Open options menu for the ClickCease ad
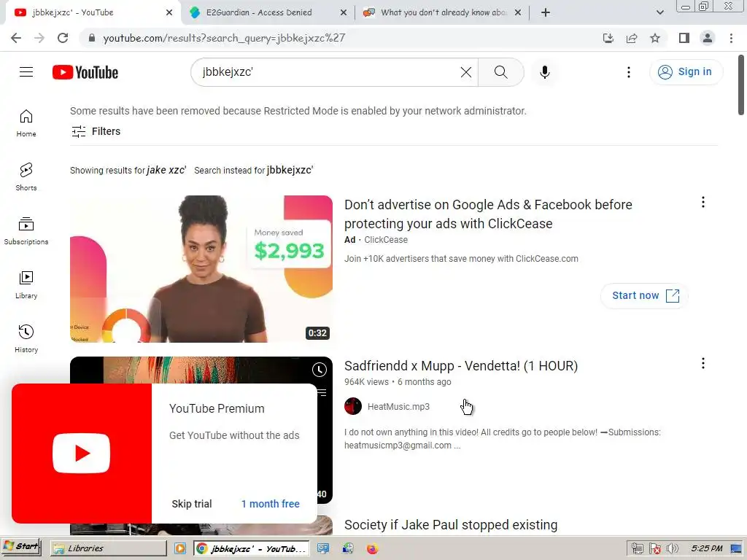The image size is (747, 560). [703, 203]
